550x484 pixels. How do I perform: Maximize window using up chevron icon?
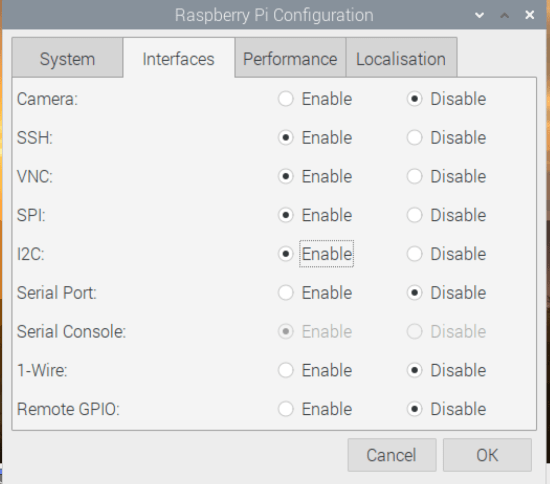(x=504, y=15)
